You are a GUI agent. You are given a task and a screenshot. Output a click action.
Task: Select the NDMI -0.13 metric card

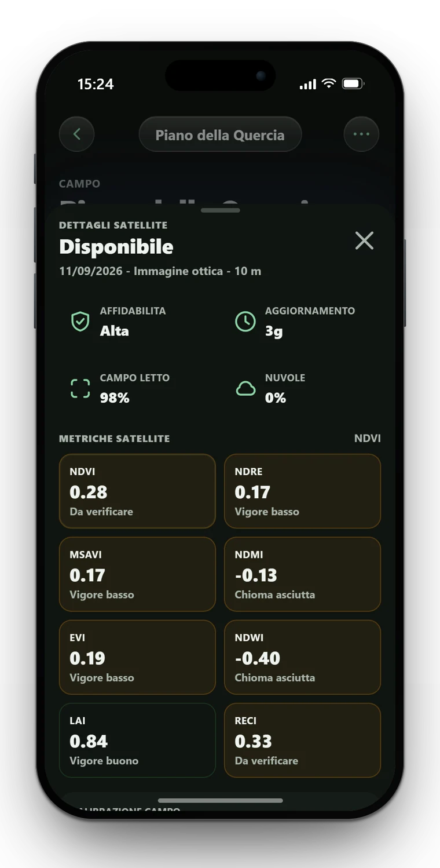point(302,574)
